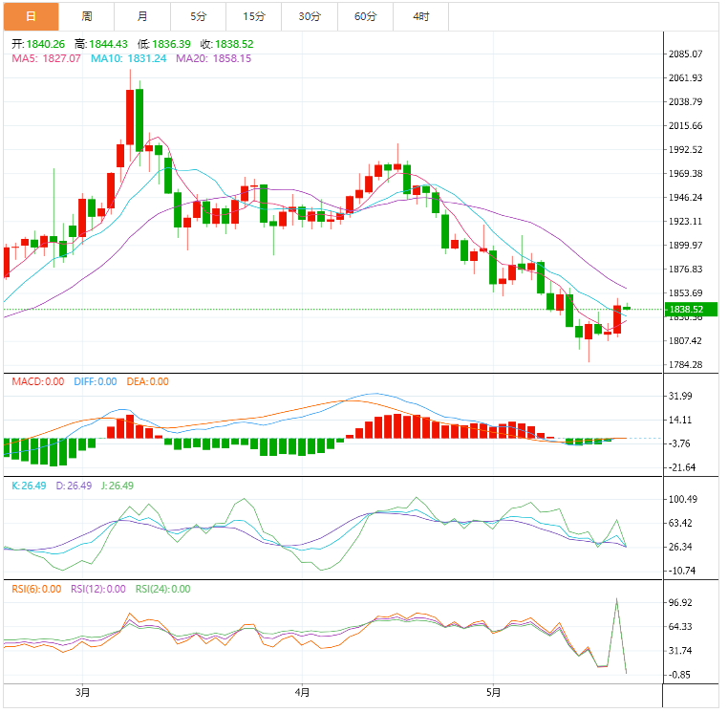Viewport: 728px width, 713px height.
Task: Click the D:26.49 KDJ label
Action: click(x=74, y=486)
